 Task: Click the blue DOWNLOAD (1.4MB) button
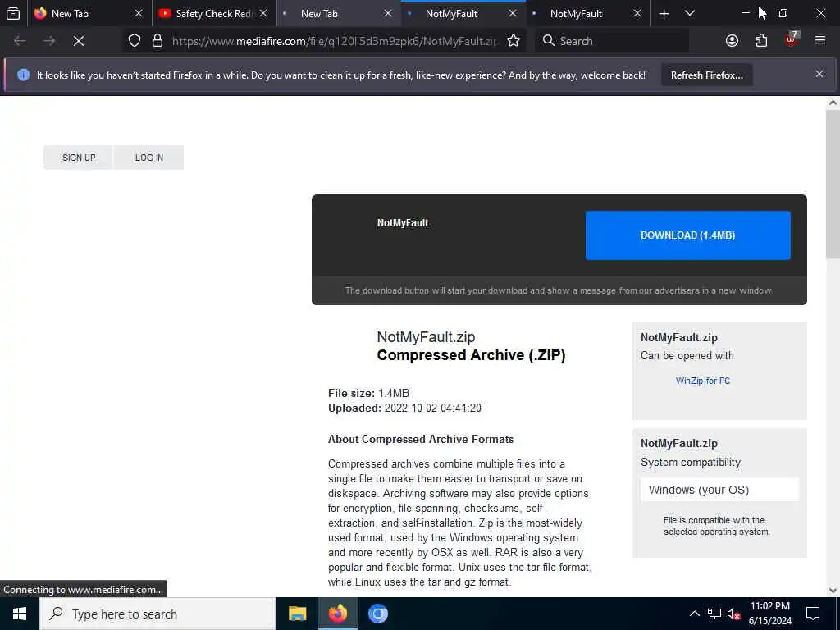[x=687, y=235]
